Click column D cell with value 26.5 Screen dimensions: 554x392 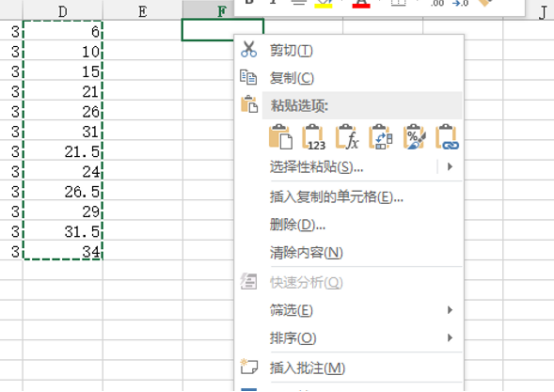(x=63, y=191)
